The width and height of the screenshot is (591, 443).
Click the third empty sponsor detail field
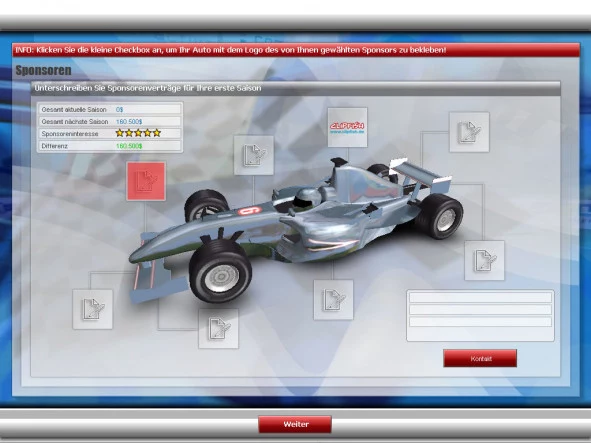pos(480,322)
